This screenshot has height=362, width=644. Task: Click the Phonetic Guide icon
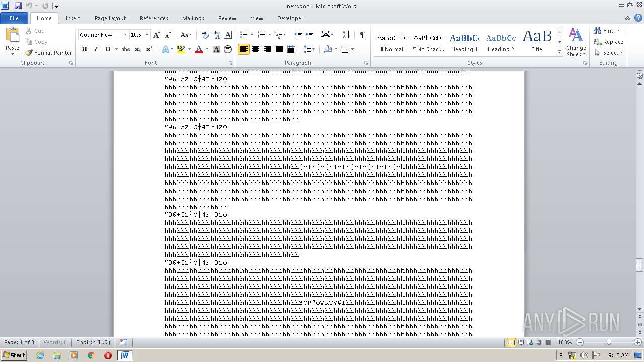216,35
